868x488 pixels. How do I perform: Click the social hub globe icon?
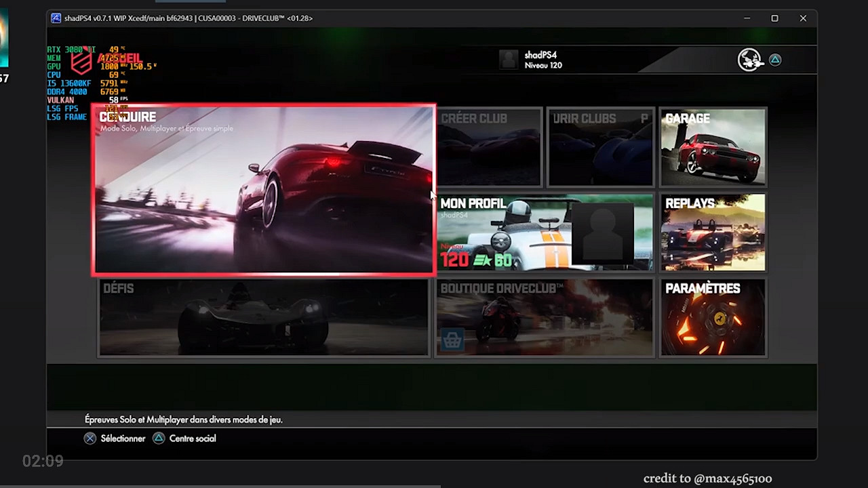(x=750, y=60)
